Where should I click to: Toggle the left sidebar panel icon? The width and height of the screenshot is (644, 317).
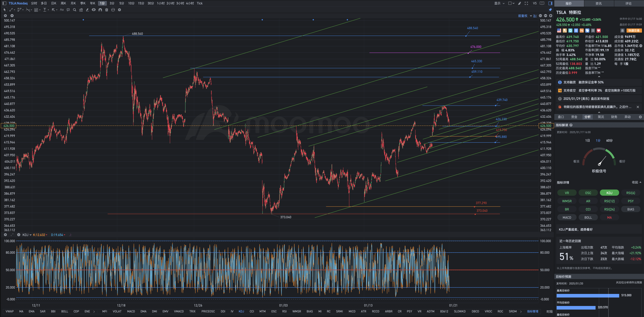coord(4,3)
